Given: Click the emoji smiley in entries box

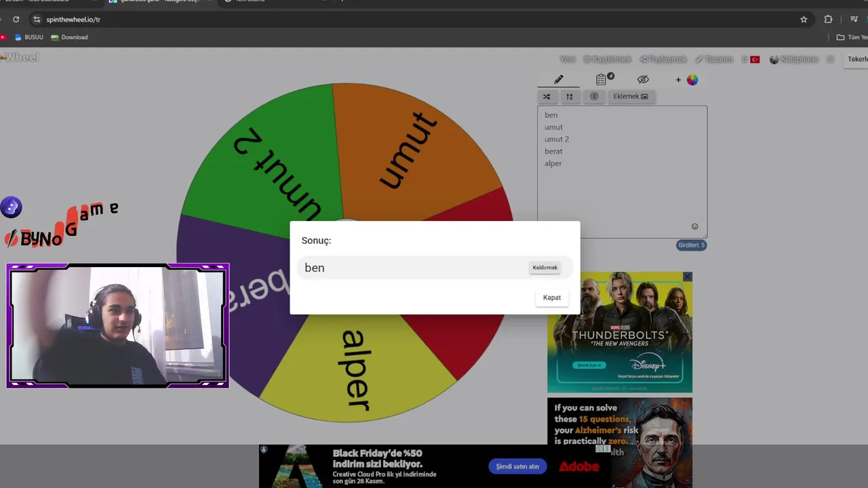Looking at the screenshot, I should point(694,226).
